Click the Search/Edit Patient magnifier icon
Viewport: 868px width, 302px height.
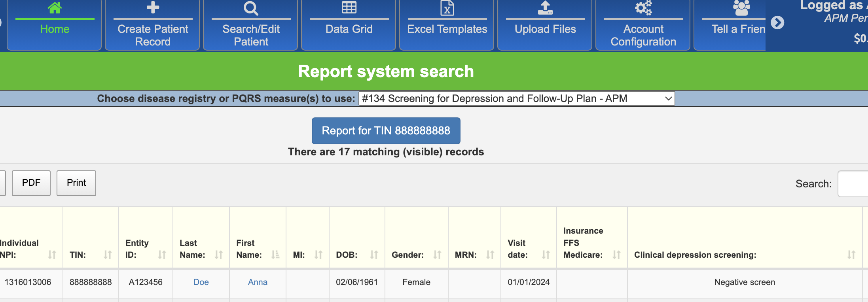tap(251, 8)
